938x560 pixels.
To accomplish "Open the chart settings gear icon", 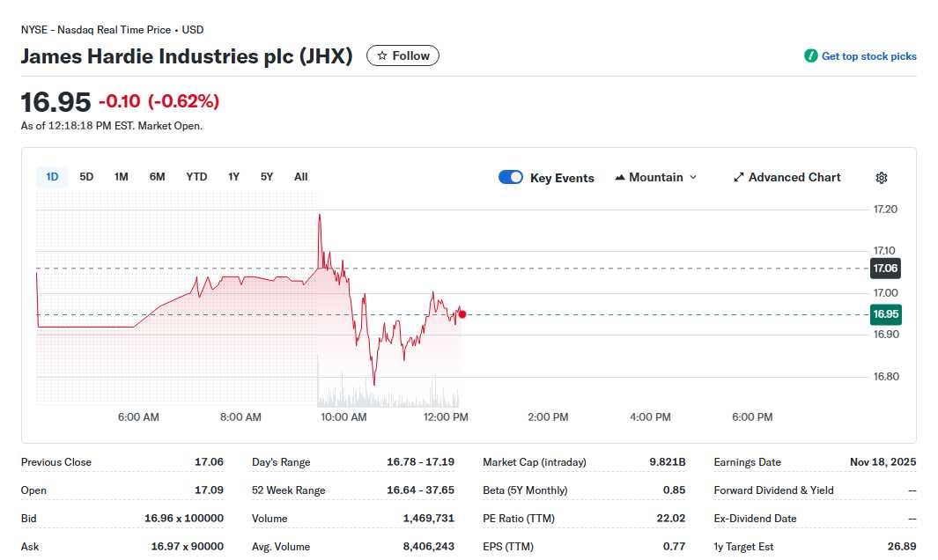I will pos(881,177).
